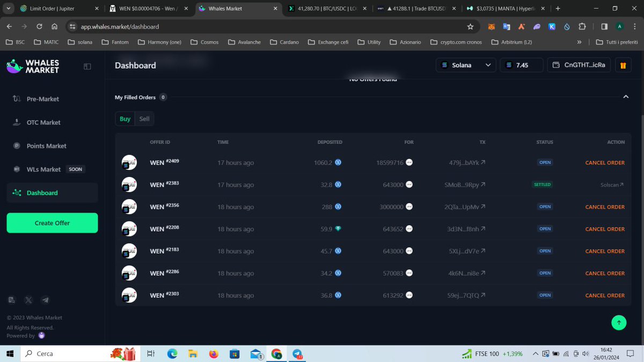Click the 7.45 SOL balance box
The width and height of the screenshot is (644, 362).
tap(521, 65)
